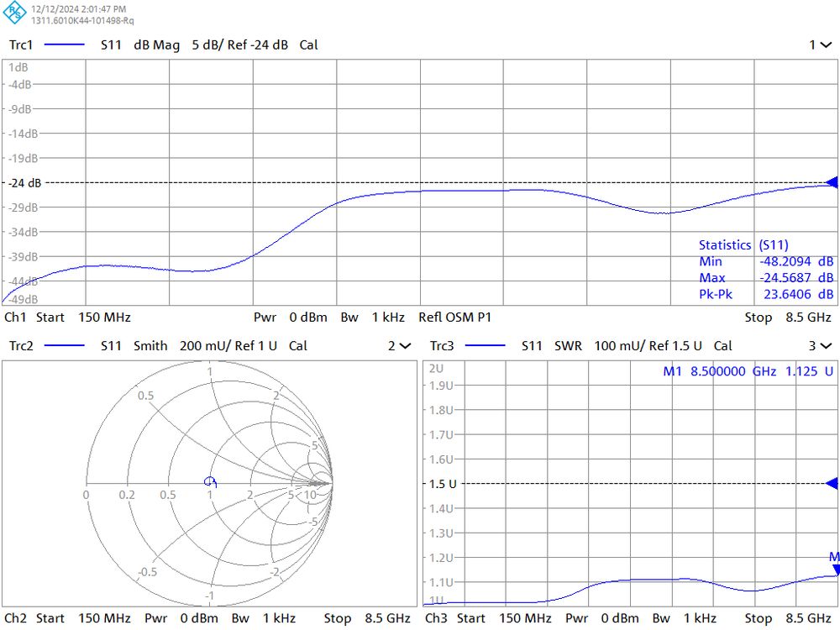Screen dimensions: 840x630
Task: Select the Trc1 trace label
Action: (x=21, y=45)
